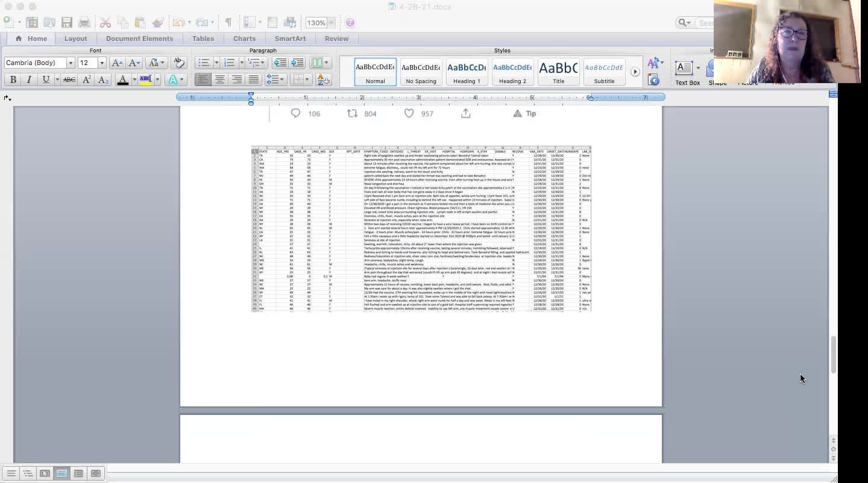
Task: Open Word Help purple question icon
Action: pyautogui.click(x=350, y=22)
